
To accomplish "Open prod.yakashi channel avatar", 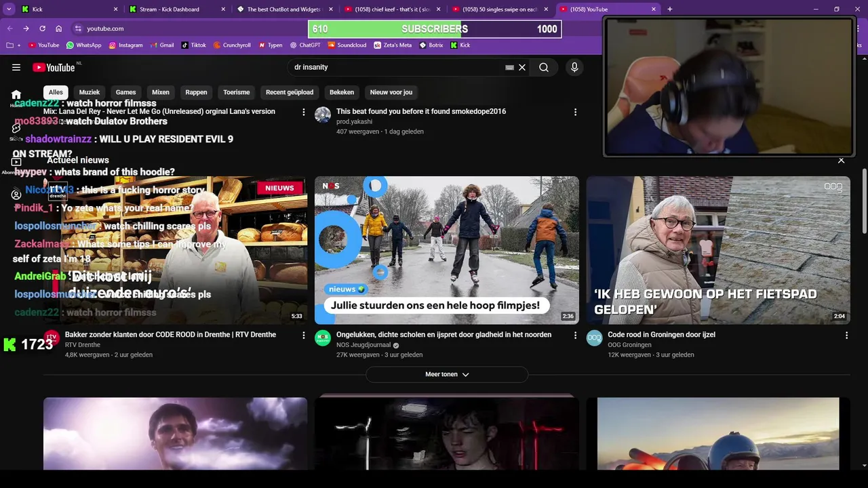I will tap(323, 115).
